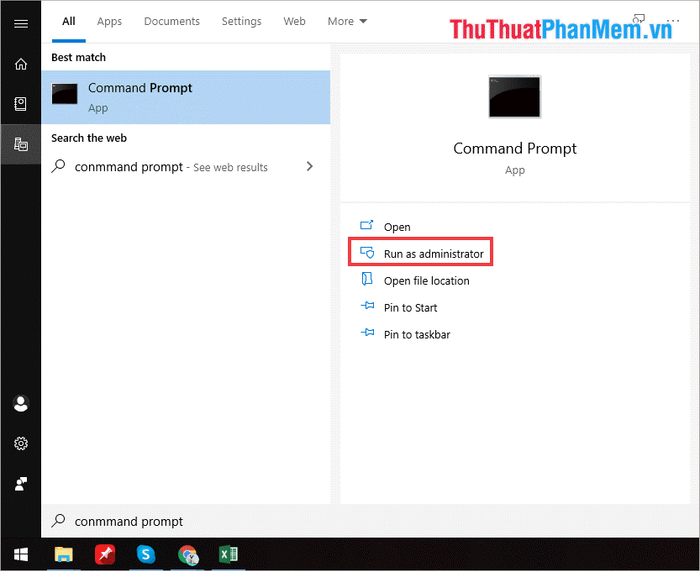Expand the More dropdown
Image resolution: width=700 pixels, height=571 pixels.
347,21
